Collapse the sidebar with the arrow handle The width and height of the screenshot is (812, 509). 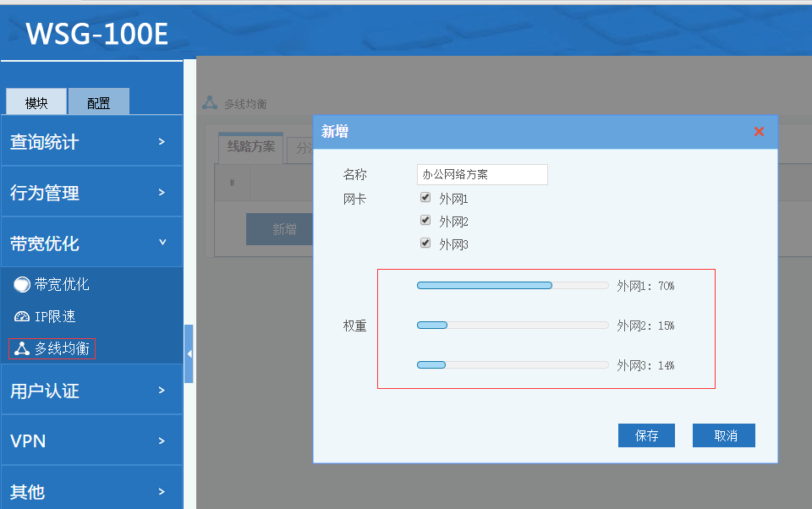point(189,353)
